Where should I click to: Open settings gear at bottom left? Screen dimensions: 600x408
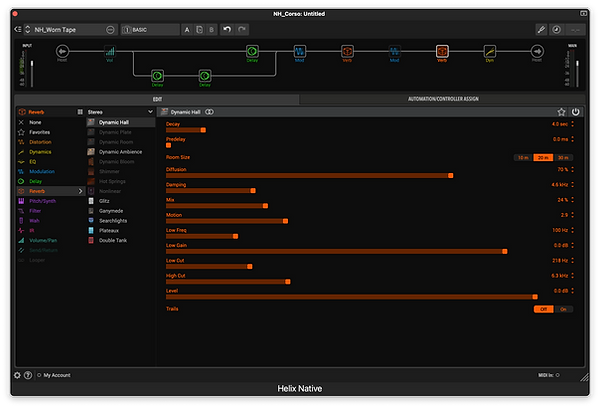17,375
